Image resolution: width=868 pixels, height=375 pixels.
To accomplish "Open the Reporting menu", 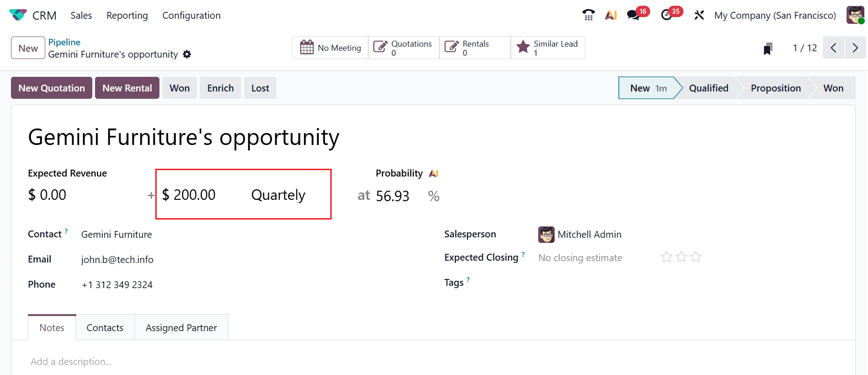I will 127,15.
